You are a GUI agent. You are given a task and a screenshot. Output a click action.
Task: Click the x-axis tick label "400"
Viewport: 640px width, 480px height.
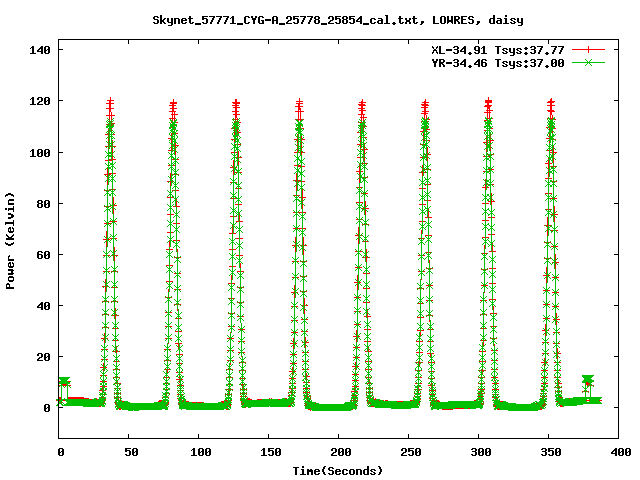pos(621,452)
